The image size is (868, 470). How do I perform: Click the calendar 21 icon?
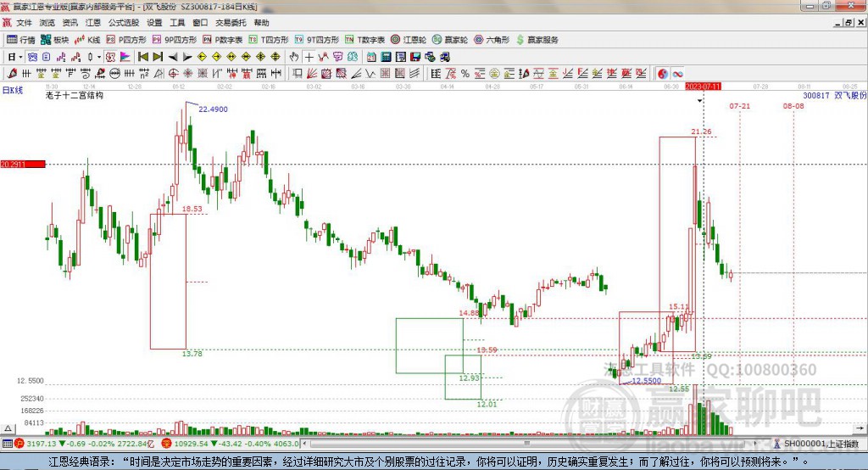tap(371, 57)
